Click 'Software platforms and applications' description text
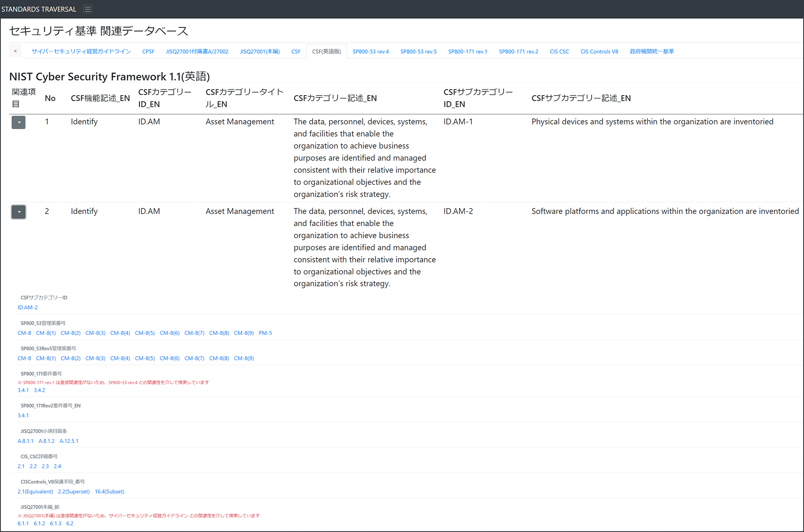The height and width of the screenshot is (532, 804). 665,211
